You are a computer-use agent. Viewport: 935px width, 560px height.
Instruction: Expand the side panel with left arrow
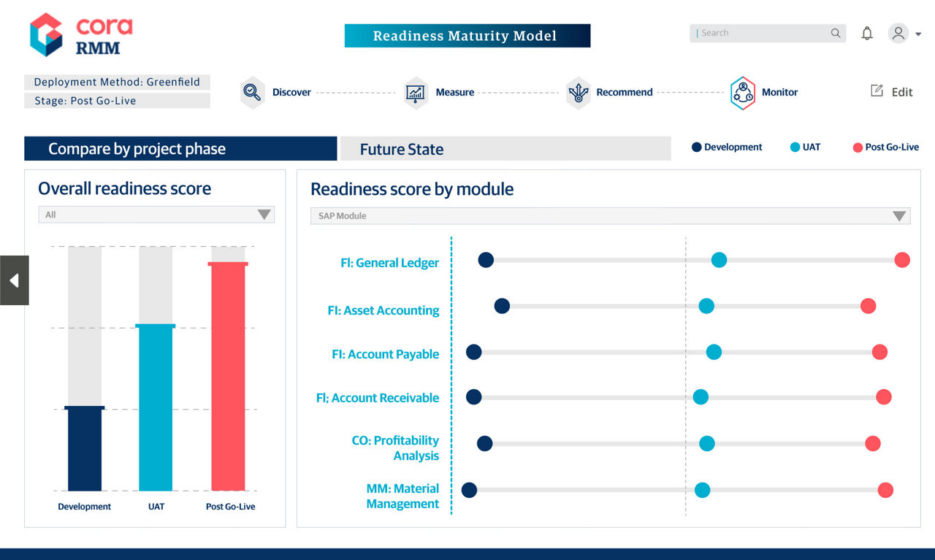click(14, 280)
